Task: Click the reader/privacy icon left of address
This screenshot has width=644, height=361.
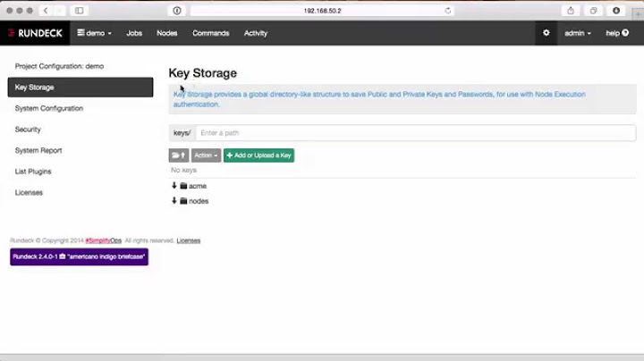Action: (x=177, y=11)
